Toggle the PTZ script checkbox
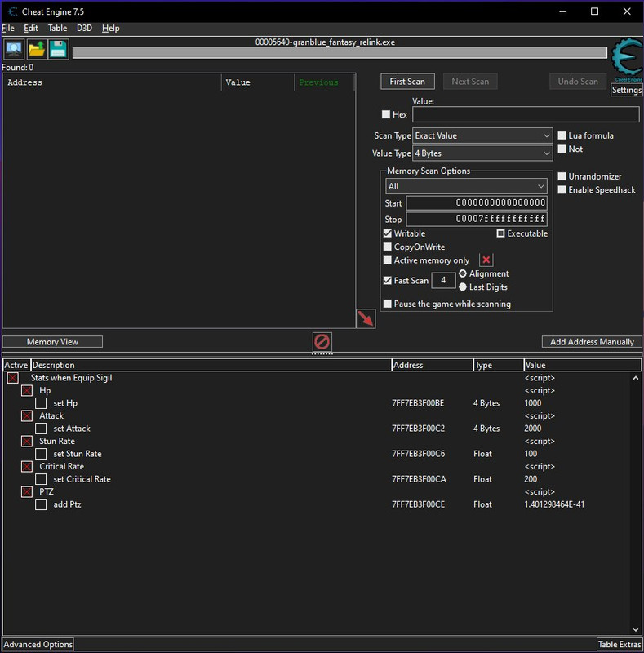The width and height of the screenshot is (644, 653). pos(27,492)
